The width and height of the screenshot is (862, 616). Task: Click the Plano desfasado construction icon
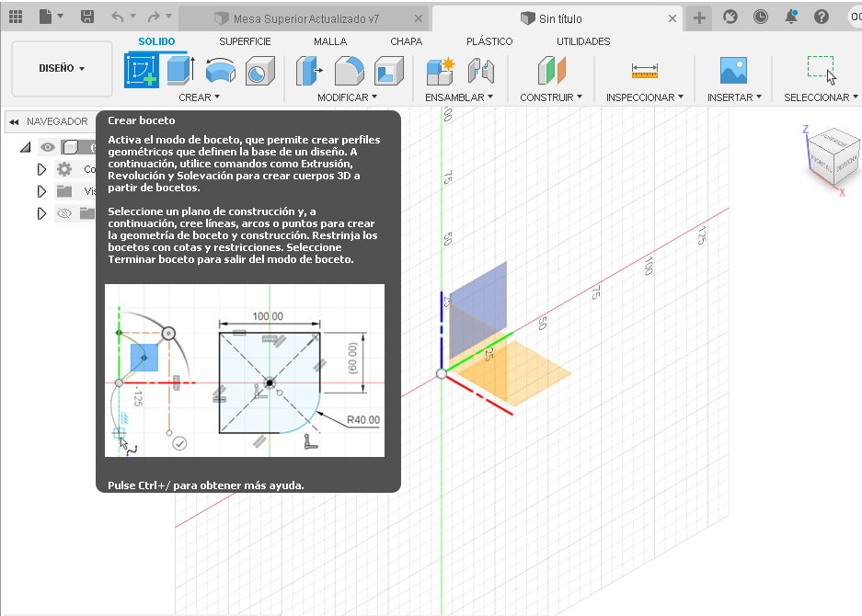pos(551,71)
